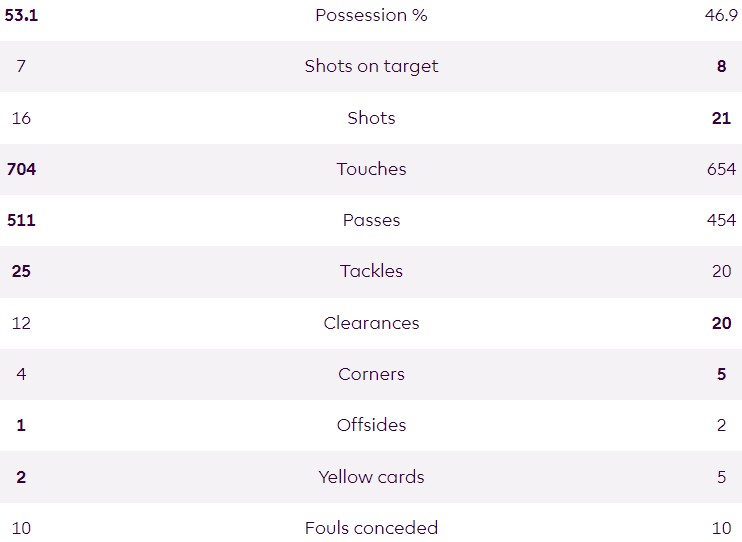Click the Clearances stat label
742x542 pixels.
371,323
